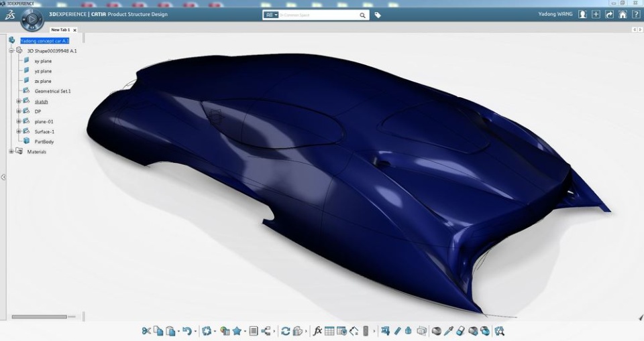The image size is (644, 341).
Task: Select the zx plane in tree
Action: click(43, 81)
